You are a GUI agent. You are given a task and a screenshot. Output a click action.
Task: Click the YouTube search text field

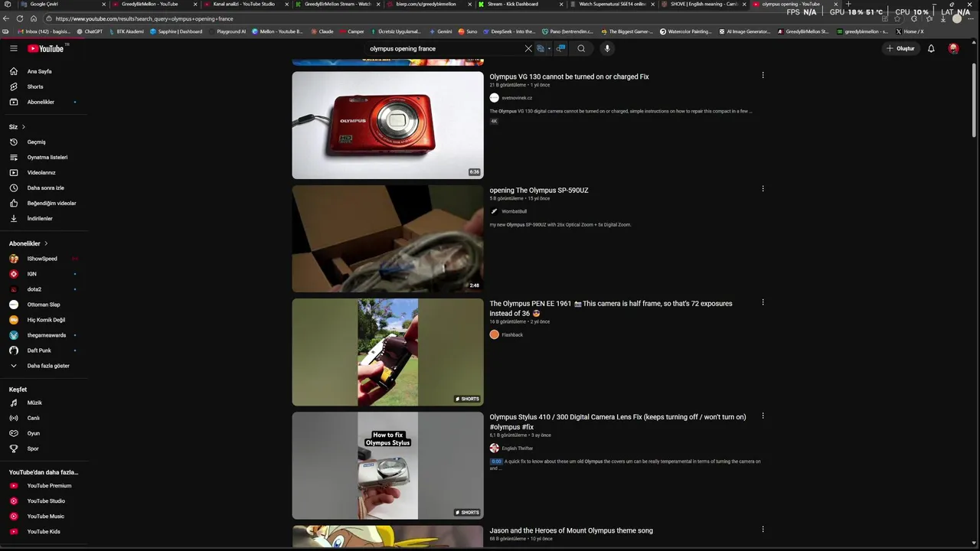click(x=444, y=48)
